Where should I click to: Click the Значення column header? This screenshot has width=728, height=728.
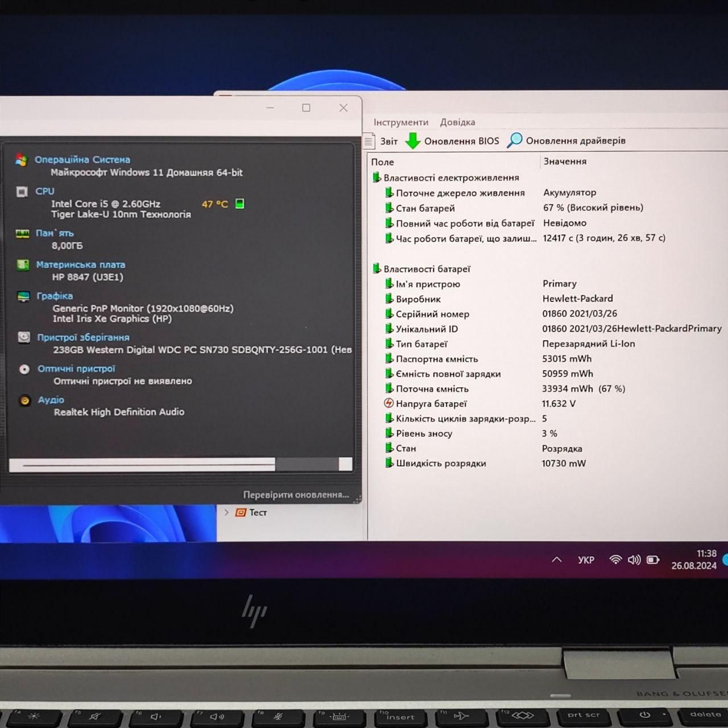coord(565,162)
